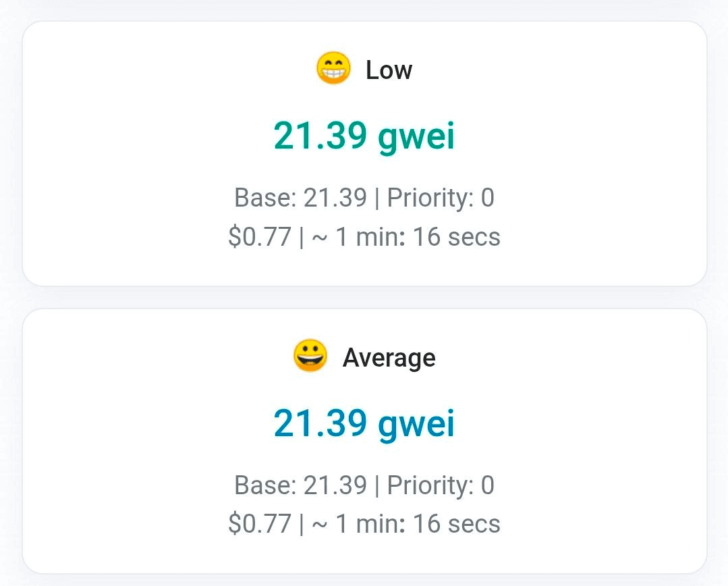728x586 pixels.
Task: Click Priority: 0 in the Average card
Action: tap(441, 485)
